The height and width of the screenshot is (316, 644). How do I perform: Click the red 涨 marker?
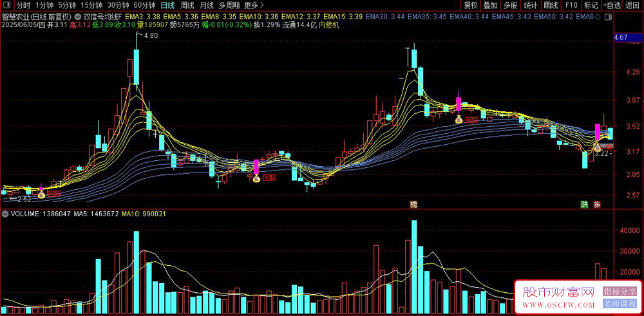pos(597,205)
